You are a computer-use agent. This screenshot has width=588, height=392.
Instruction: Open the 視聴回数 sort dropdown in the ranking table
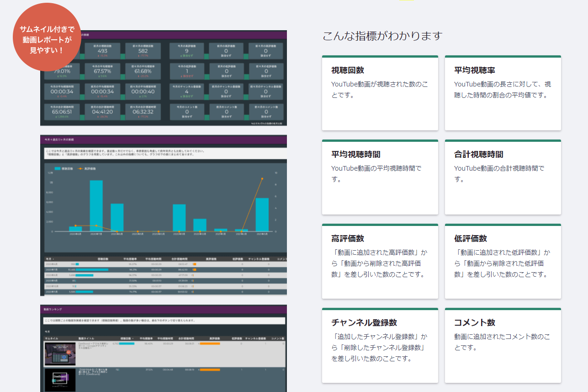coord(128,338)
